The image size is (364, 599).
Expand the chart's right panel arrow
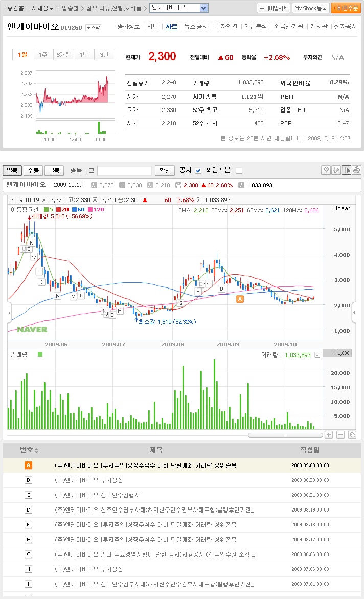pyautogui.click(x=354, y=313)
